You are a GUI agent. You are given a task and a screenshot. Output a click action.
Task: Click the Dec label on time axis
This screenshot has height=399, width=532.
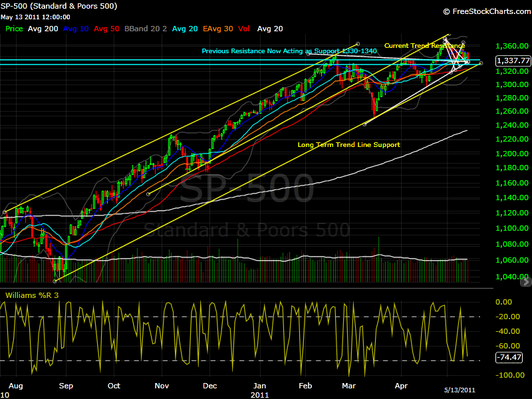click(209, 386)
